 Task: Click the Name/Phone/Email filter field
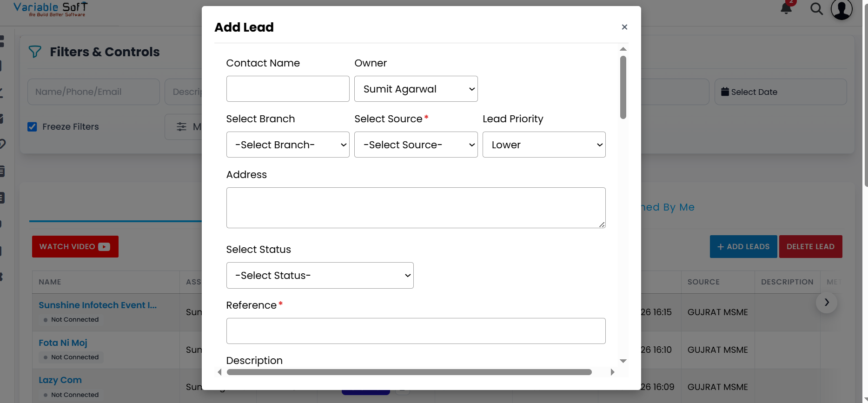pyautogui.click(x=93, y=92)
